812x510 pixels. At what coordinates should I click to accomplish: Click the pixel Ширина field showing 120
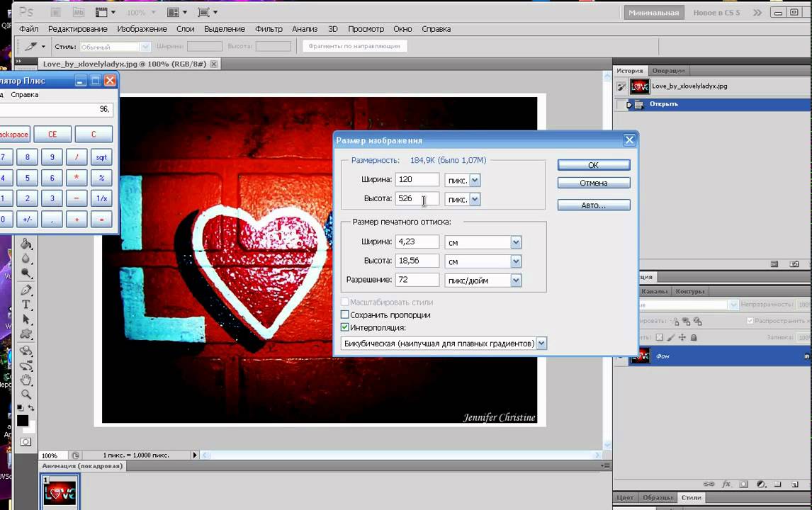coord(417,180)
